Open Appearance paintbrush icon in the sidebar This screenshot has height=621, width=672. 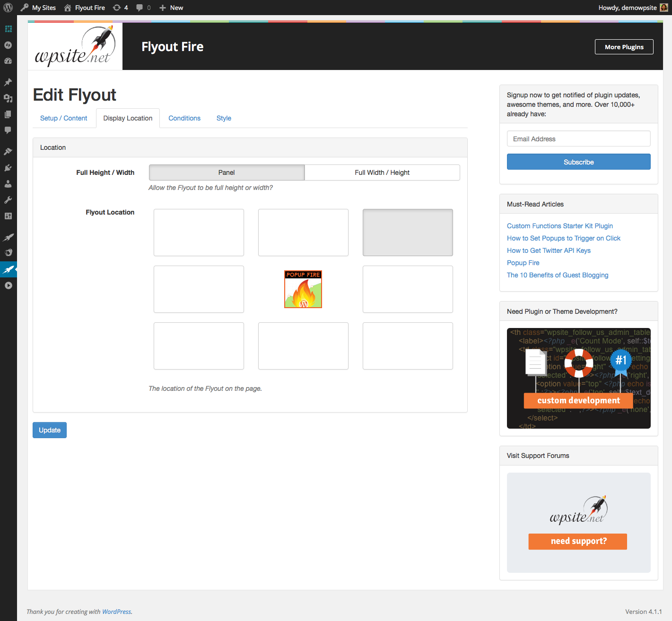tap(8, 152)
